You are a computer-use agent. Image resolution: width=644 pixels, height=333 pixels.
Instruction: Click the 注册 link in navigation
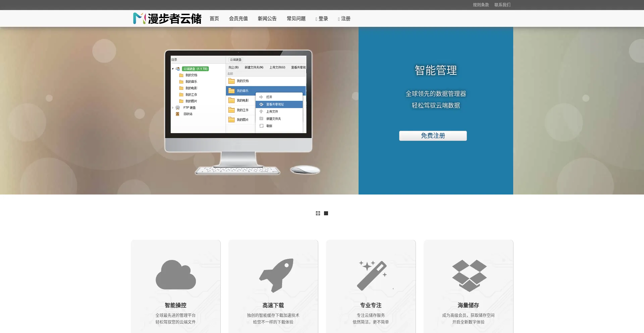[344, 19]
